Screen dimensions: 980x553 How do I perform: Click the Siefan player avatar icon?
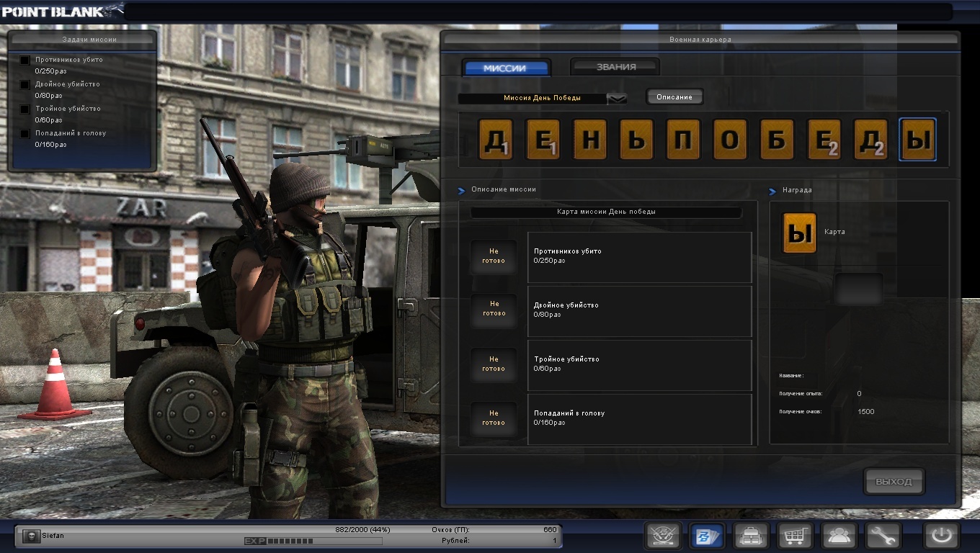(31, 536)
